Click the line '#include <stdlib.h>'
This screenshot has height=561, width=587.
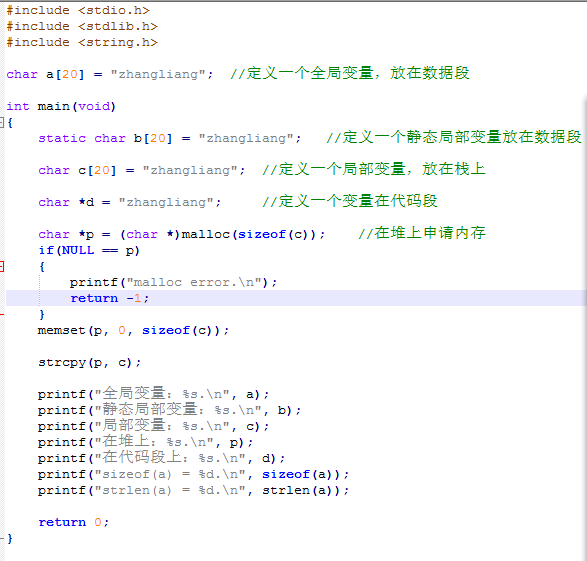[x=82, y=27]
